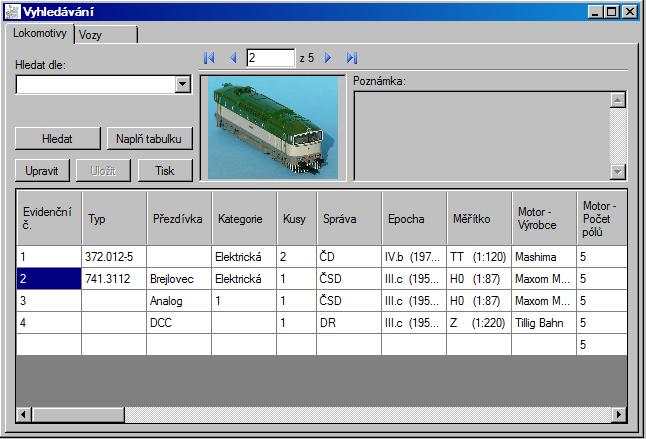This screenshot has height=439, width=646.
Task: Select row with Typ 372.012-5
Action: (x=113, y=257)
